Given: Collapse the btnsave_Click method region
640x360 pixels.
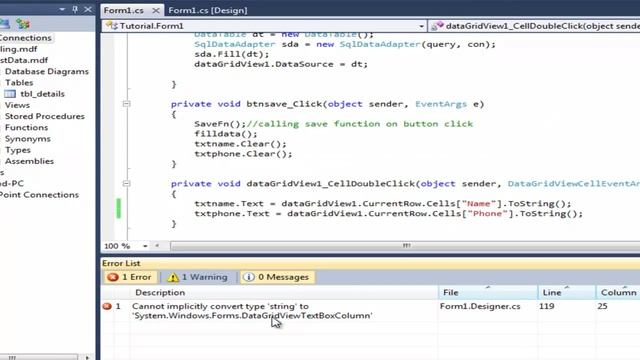Looking at the screenshot, I should point(127,104).
